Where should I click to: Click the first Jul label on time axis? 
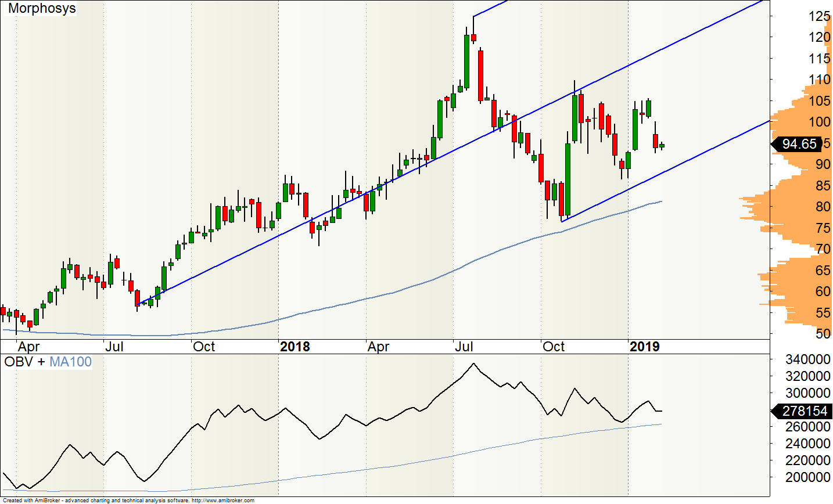114,347
